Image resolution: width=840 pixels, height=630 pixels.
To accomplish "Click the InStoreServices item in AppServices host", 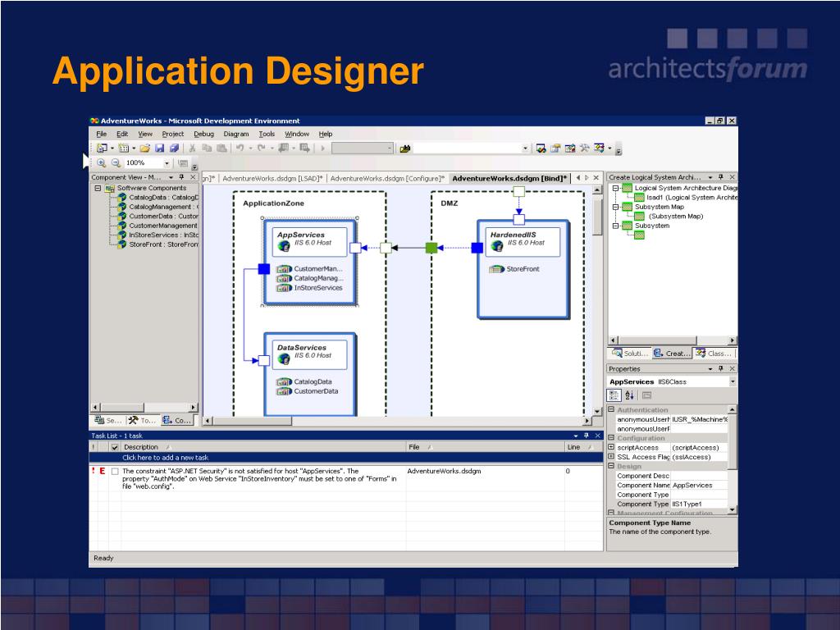I will point(318,288).
